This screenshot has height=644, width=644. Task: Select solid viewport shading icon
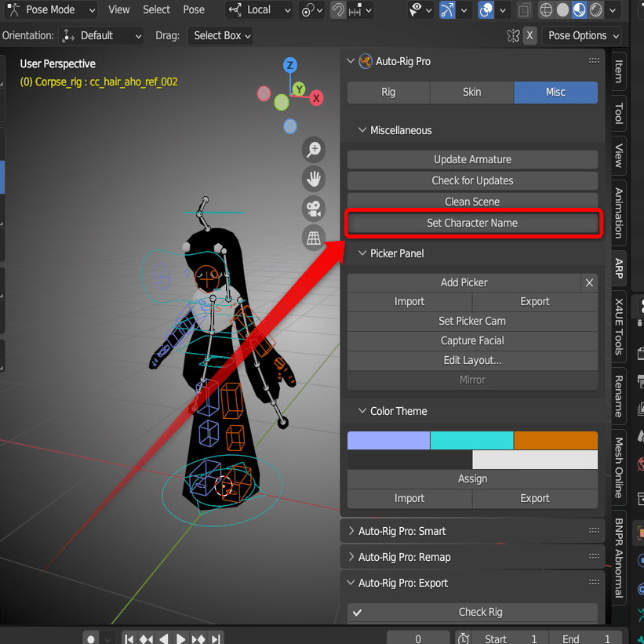[x=562, y=10]
